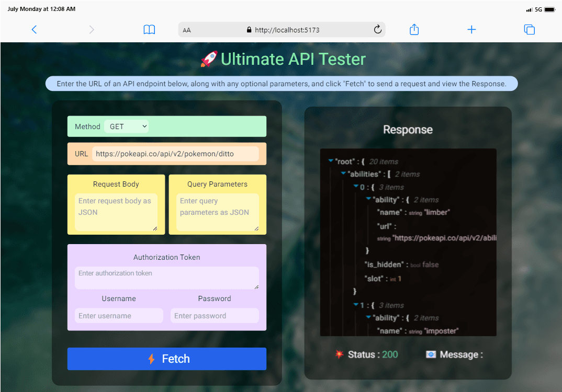The height and width of the screenshot is (392, 562).
Task: Tap the AA reader settings button
Action: 187,30
